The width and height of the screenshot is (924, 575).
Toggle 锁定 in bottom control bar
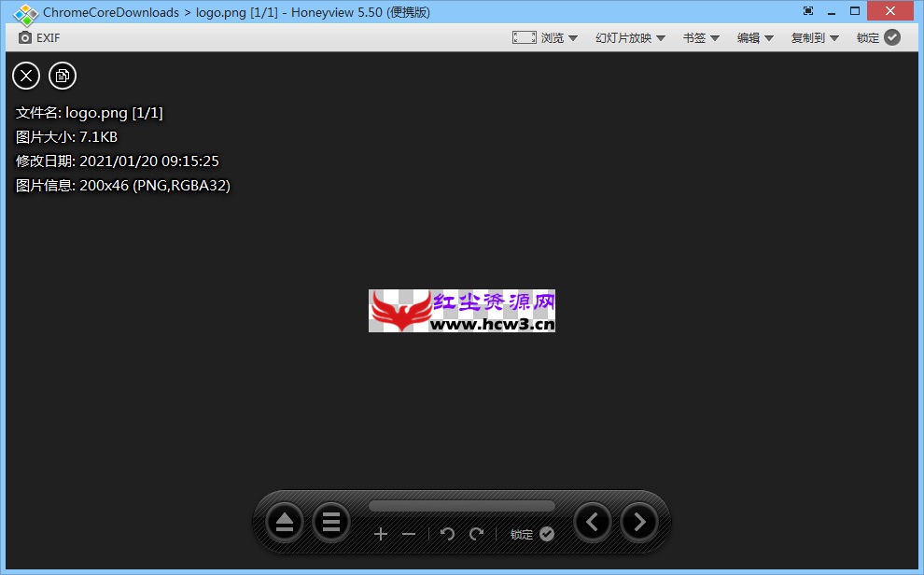pos(532,534)
